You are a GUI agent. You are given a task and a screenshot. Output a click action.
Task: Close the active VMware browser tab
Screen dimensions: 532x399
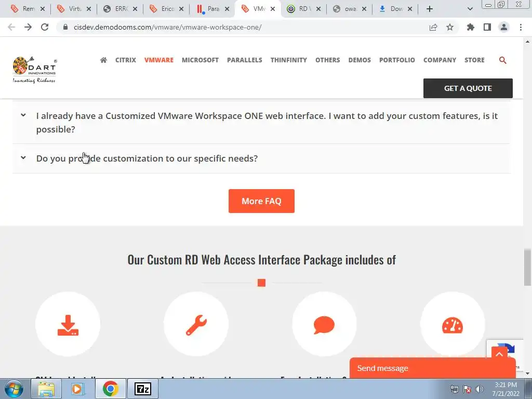(272, 9)
